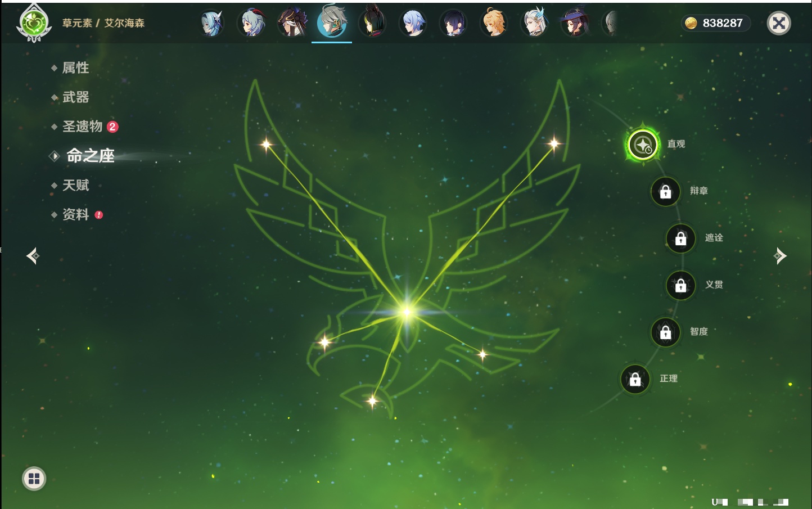Open the four-square grid menu button
The image size is (812, 509).
point(34,479)
